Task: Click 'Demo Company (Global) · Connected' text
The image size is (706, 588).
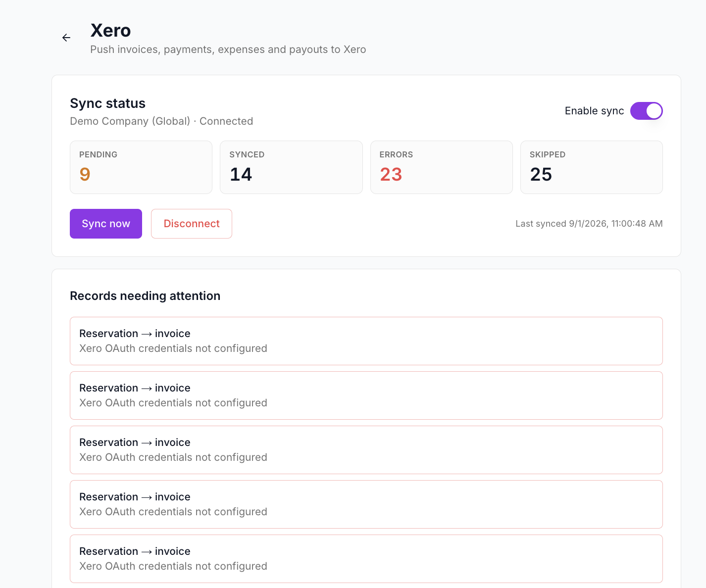Action: tap(161, 121)
